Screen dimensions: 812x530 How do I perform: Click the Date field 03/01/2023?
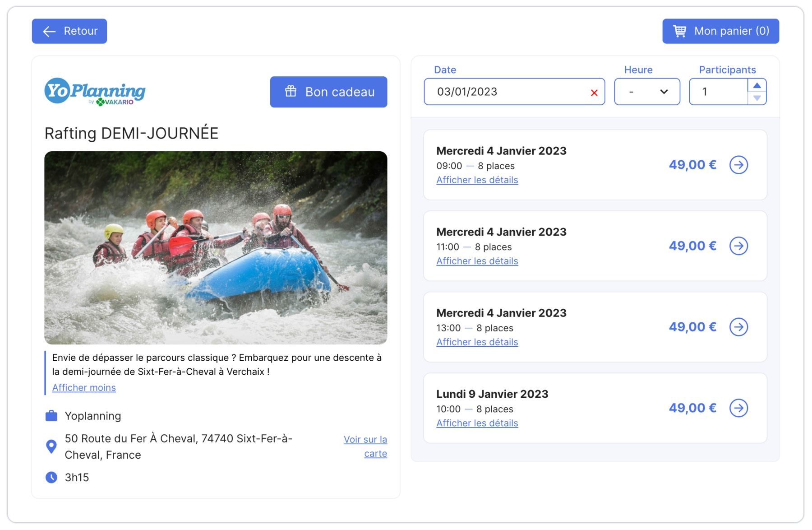coord(514,92)
